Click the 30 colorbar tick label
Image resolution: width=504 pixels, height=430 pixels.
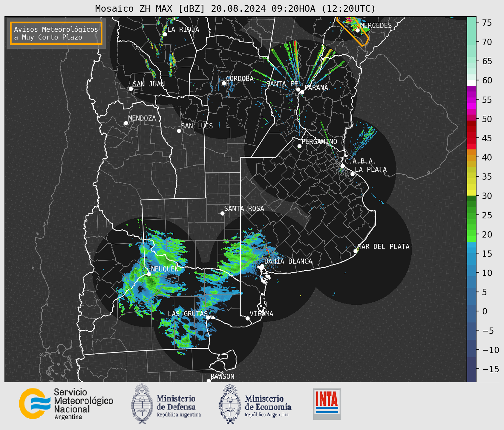click(x=487, y=196)
